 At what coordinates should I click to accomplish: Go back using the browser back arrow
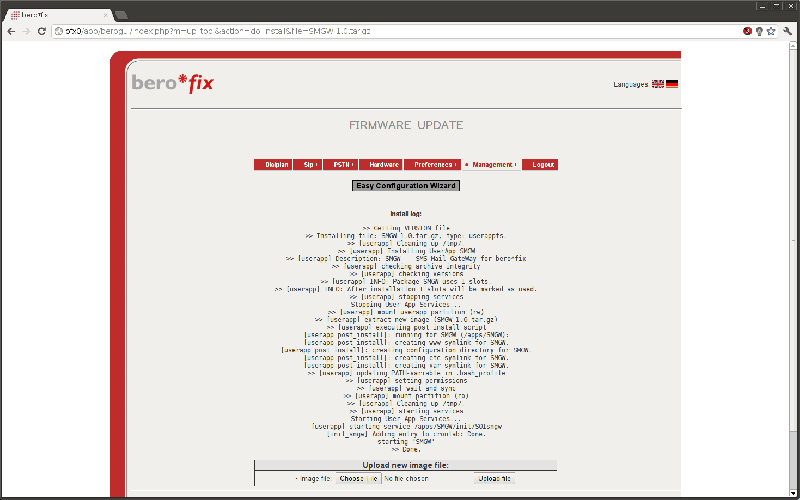click(11, 31)
